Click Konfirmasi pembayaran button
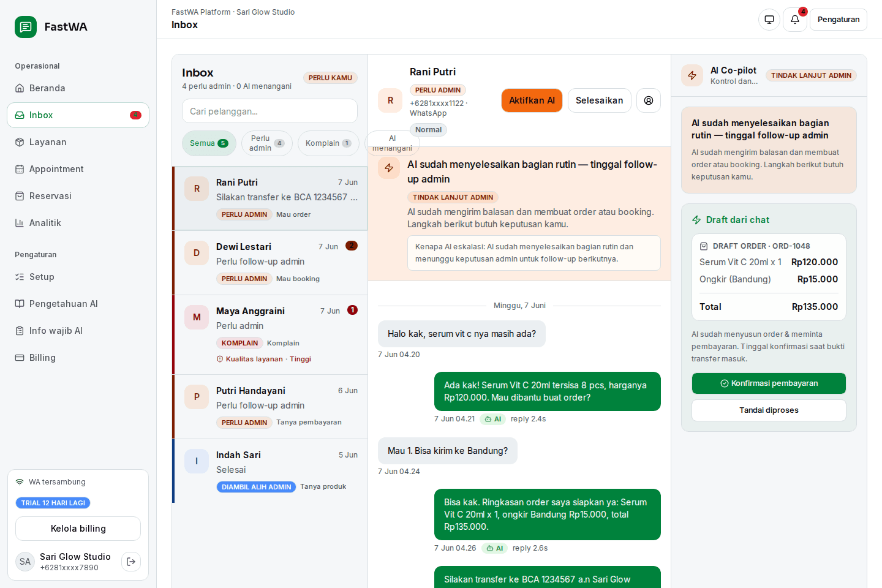The height and width of the screenshot is (588, 882). pos(769,383)
